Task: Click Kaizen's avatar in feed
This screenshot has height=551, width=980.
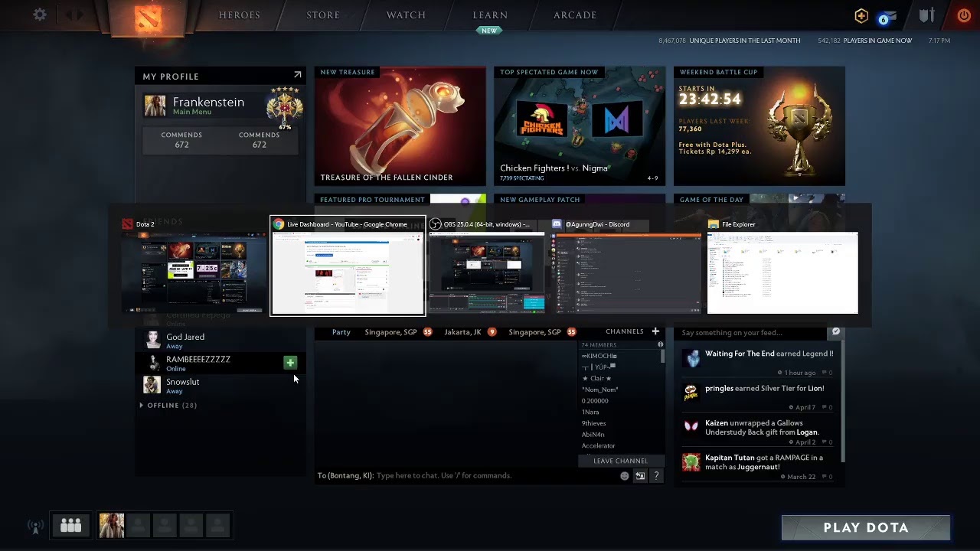Action: point(691,426)
